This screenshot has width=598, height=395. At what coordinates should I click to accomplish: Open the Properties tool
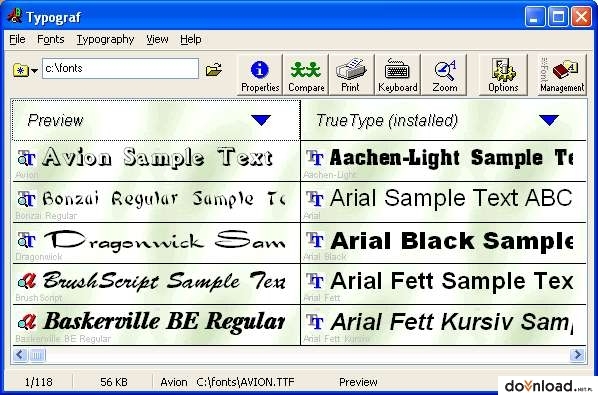coord(260,75)
